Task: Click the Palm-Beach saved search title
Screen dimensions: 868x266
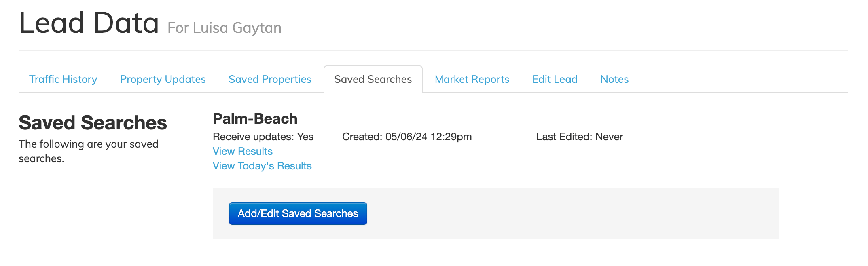Action: pos(255,119)
